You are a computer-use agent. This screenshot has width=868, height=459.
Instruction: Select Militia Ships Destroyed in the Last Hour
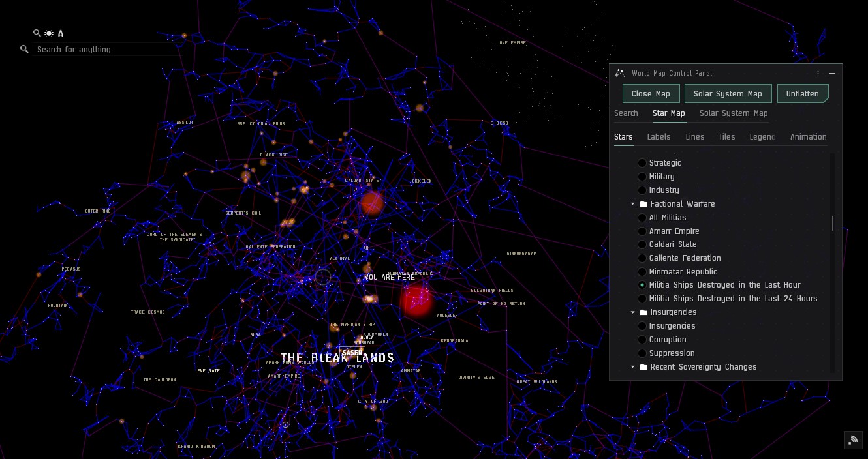[x=643, y=285]
